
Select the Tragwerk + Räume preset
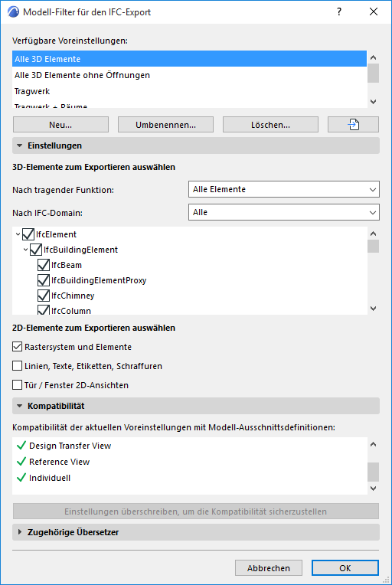pos(189,104)
